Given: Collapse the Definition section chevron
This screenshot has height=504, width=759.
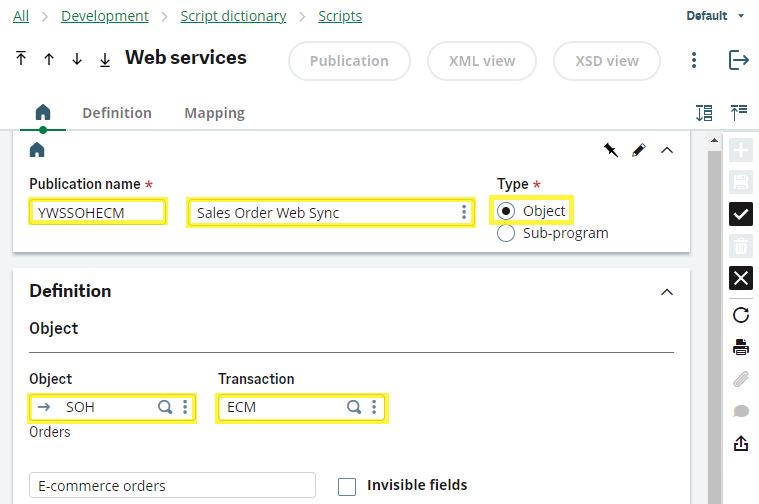Looking at the screenshot, I should point(667,292).
